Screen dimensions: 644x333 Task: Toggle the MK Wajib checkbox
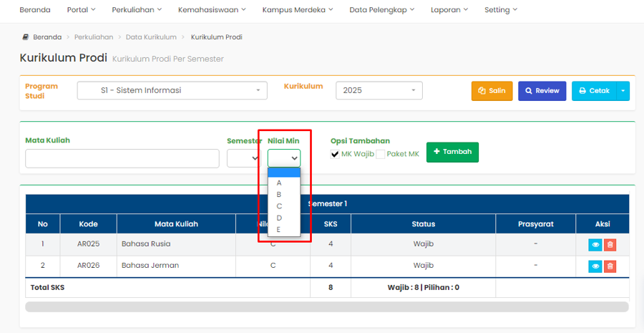click(x=335, y=154)
